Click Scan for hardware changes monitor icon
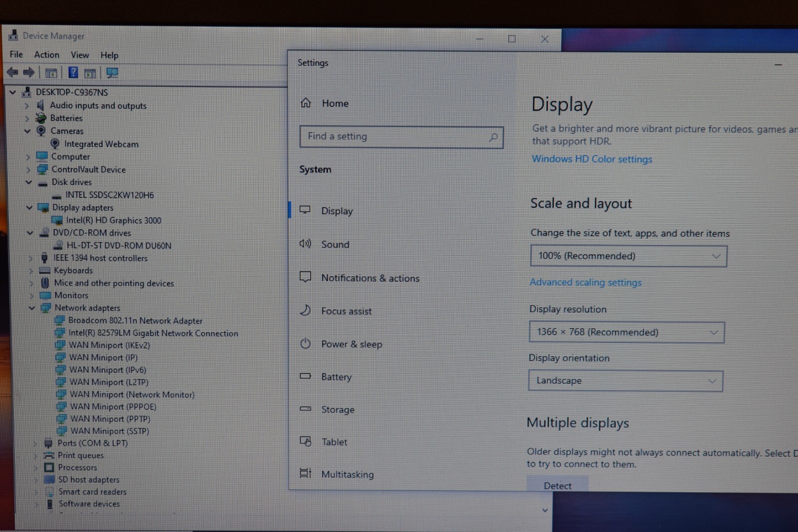Viewport: 798px width, 532px height. 112,73
